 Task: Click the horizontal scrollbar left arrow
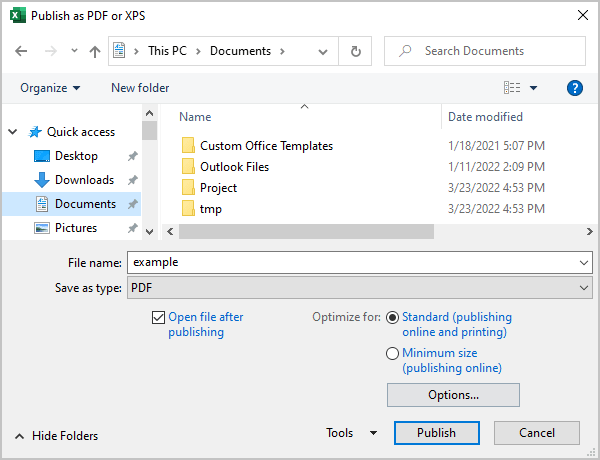pyautogui.click(x=170, y=232)
